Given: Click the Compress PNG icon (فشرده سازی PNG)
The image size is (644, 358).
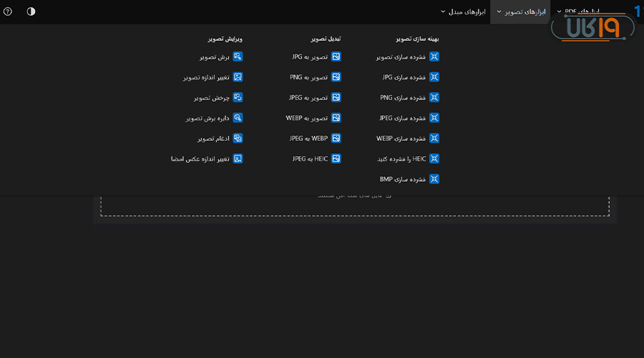Looking at the screenshot, I should pos(434,97).
